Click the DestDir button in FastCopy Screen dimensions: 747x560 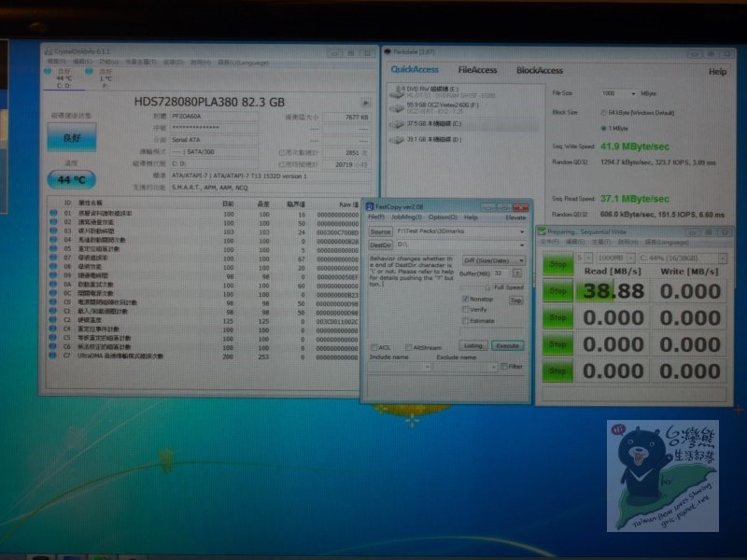pyautogui.click(x=380, y=245)
